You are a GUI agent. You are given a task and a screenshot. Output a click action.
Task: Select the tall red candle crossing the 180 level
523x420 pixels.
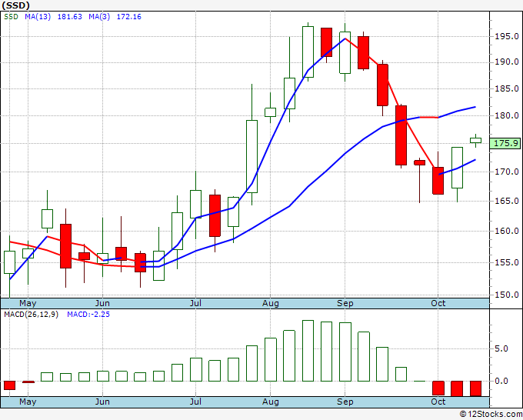click(401, 135)
